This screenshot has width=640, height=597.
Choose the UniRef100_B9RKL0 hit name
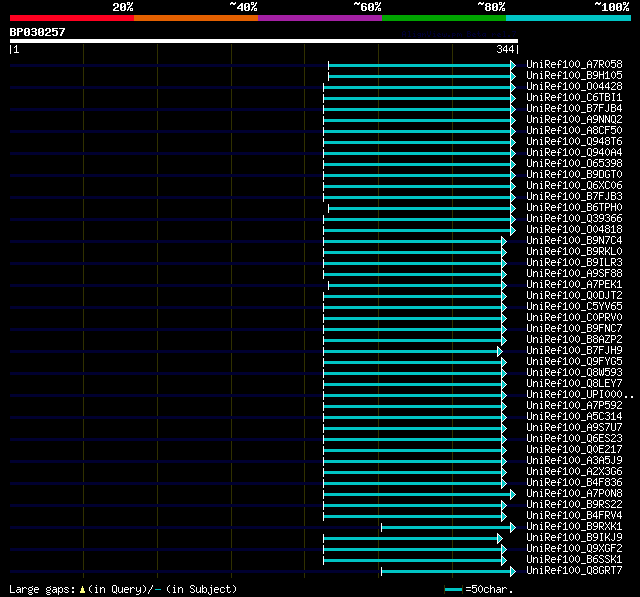(574, 252)
